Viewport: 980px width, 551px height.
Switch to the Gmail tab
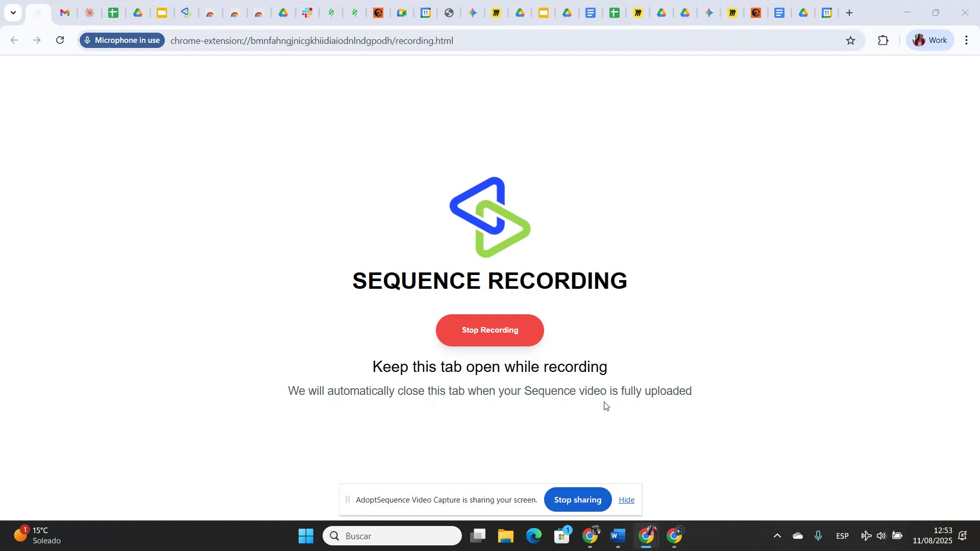pos(65,13)
